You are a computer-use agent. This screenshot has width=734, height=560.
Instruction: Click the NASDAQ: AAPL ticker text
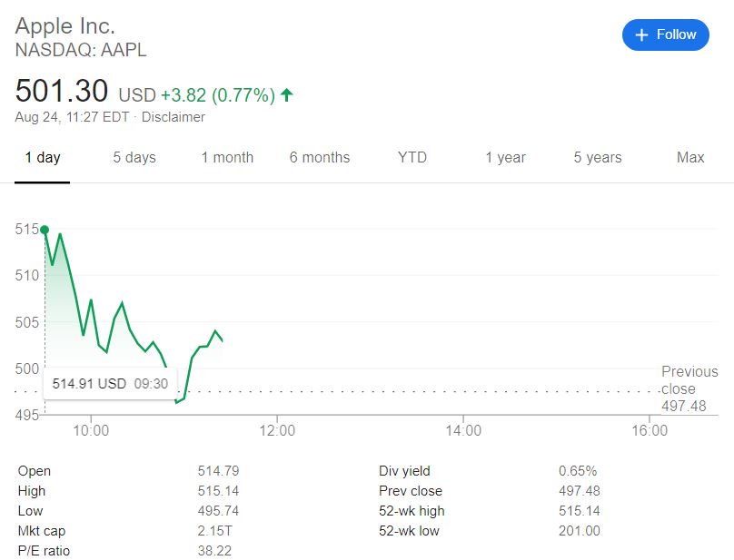[x=81, y=50]
